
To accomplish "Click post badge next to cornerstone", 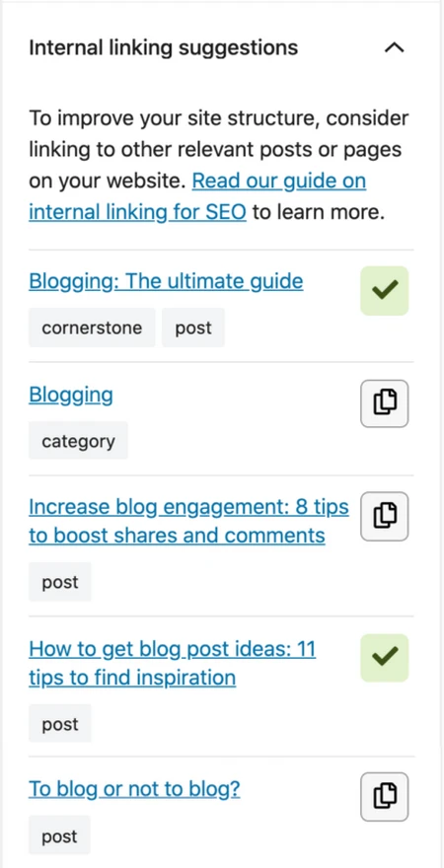I will click(193, 327).
